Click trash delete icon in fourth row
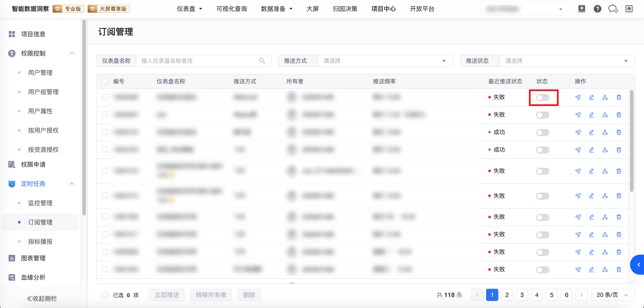Image resolution: width=644 pixels, height=308 pixels. click(619, 150)
